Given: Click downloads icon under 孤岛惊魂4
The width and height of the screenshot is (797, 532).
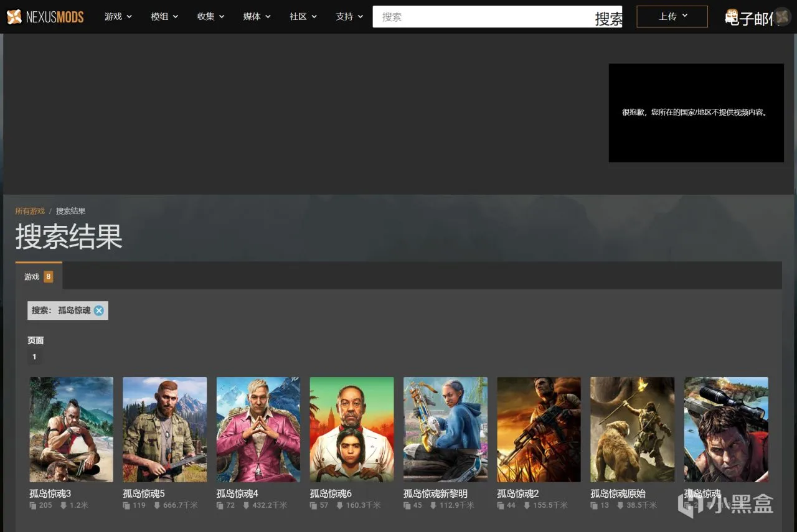Looking at the screenshot, I should (246, 505).
